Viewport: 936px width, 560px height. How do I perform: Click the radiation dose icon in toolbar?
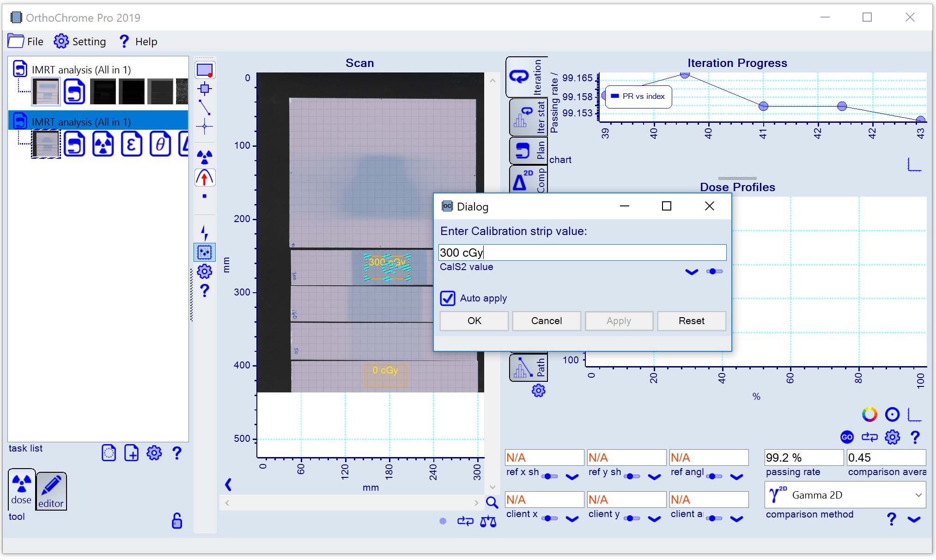[205, 157]
